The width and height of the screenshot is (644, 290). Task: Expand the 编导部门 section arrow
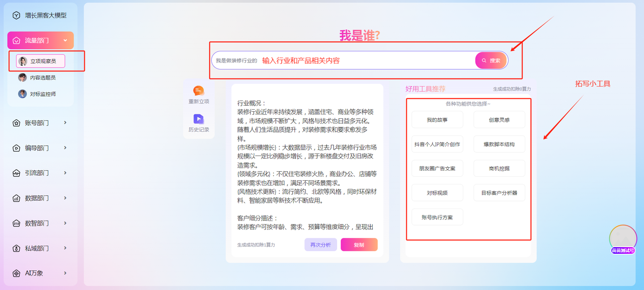point(65,148)
